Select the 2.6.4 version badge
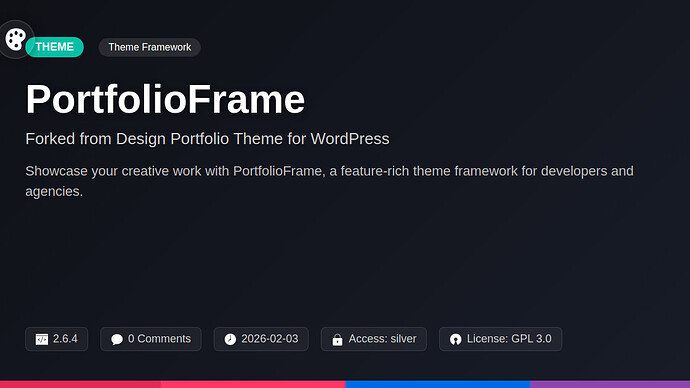Viewport: 690px width, 388px height. (56, 339)
